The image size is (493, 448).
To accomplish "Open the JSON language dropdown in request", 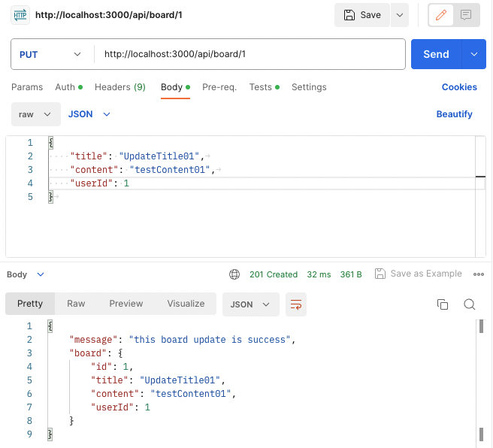I will [89, 114].
